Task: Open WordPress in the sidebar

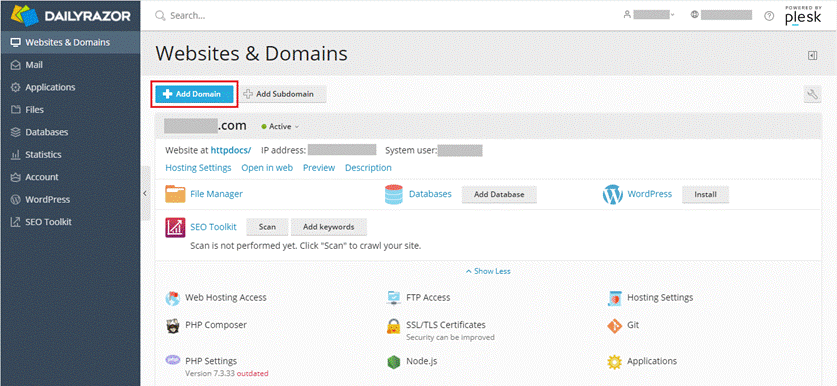Action: click(70, 199)
